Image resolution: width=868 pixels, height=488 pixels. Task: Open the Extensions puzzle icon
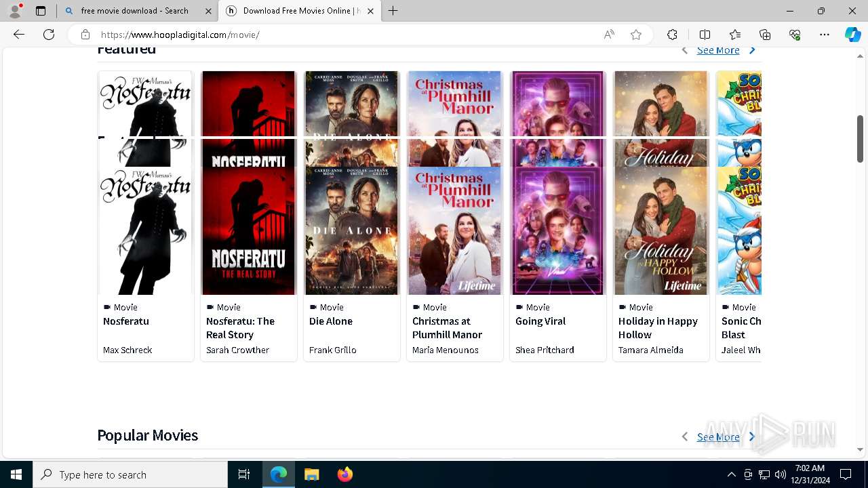pos(672,35)
